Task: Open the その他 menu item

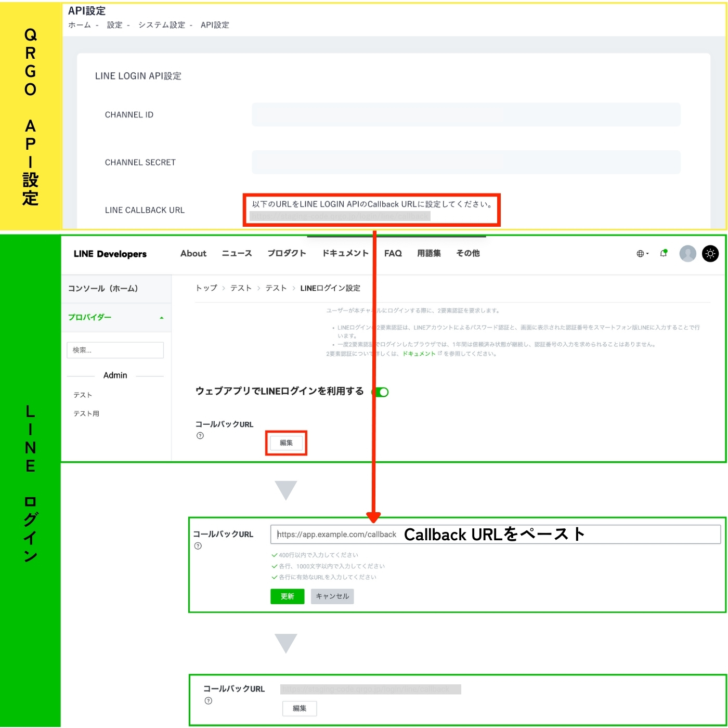Action: tap(468, 253)
